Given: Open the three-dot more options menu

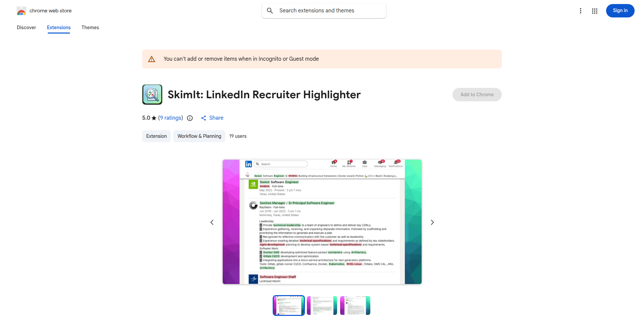Looking at the screenshot, I should 580,11.
